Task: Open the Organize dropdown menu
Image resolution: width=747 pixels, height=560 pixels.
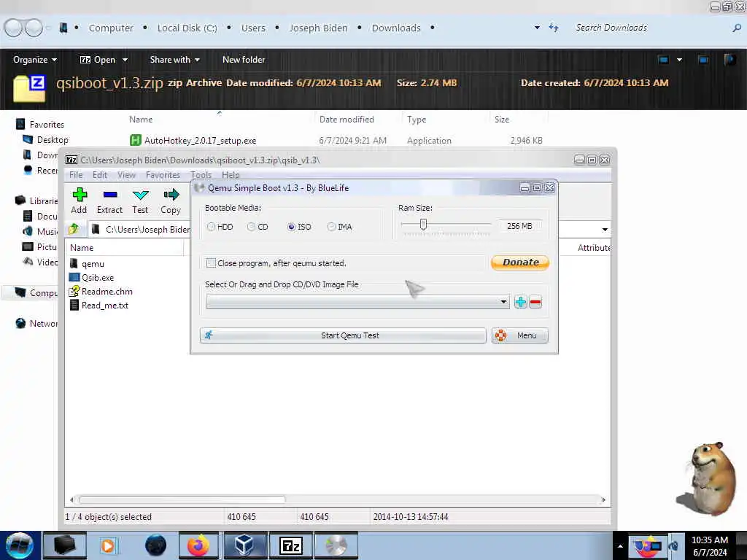Action: click(x=35, y=60)
